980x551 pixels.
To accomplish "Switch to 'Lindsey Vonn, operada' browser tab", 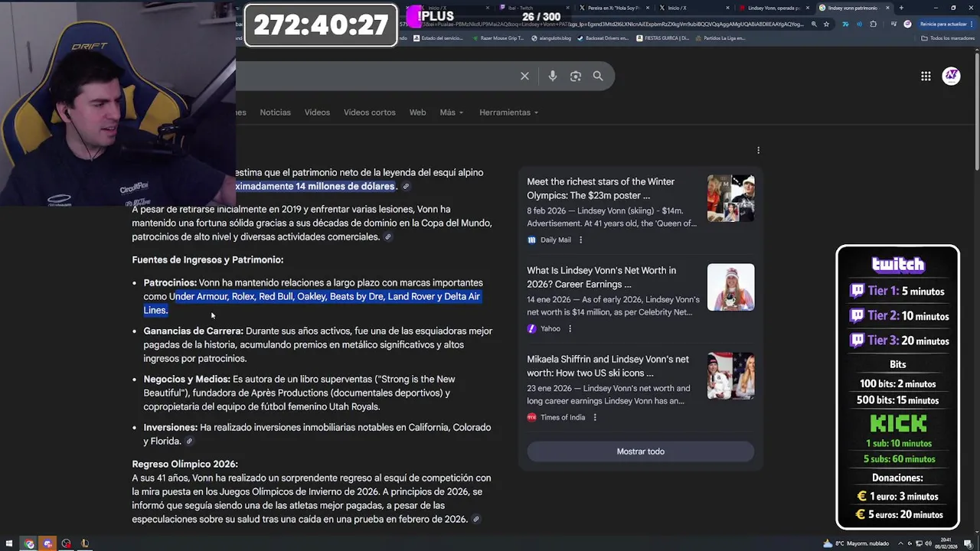I will [x=773, y=8].
